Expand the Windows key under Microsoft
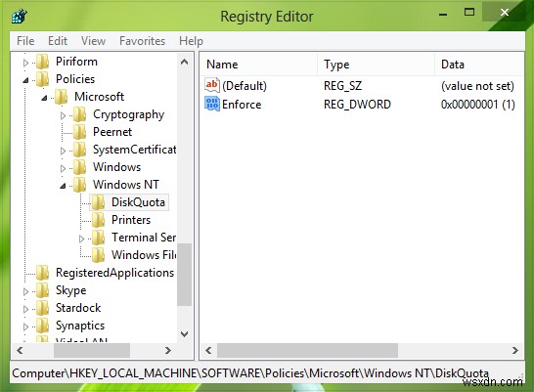The height and width of the screenshot is (392, 534). point(63,168)
